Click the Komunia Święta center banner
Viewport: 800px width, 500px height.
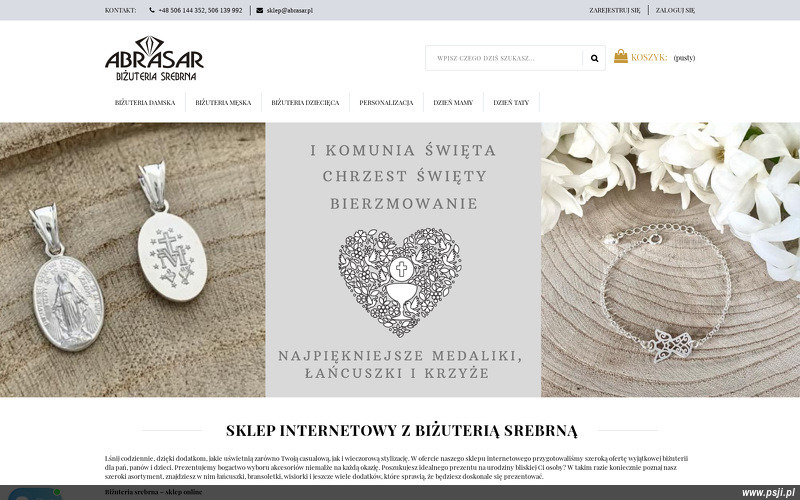coord(403,260)
